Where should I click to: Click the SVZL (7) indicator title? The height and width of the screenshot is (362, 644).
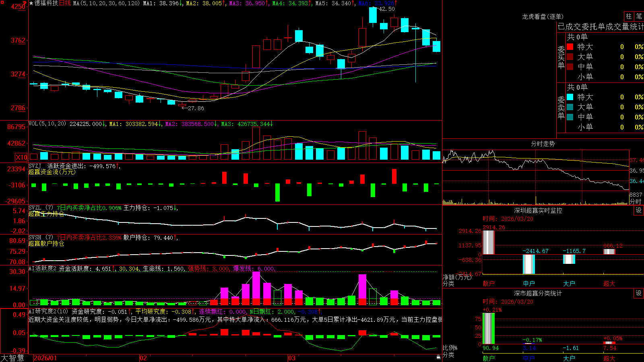(41, 208)
